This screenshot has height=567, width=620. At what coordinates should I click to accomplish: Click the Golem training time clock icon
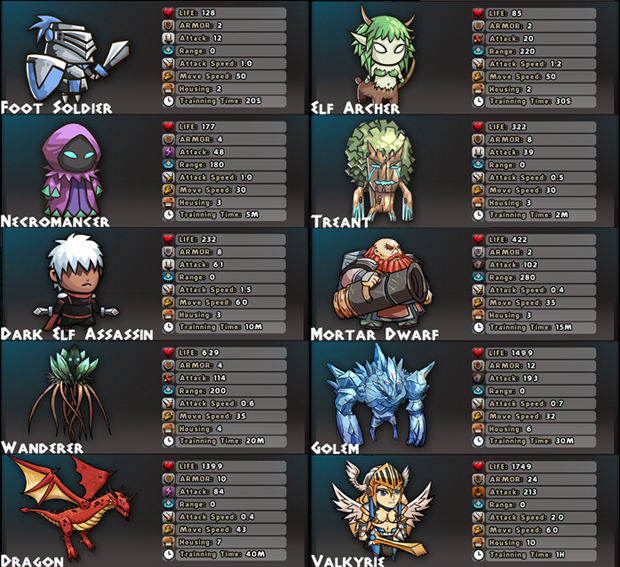[x=478, y=441]
